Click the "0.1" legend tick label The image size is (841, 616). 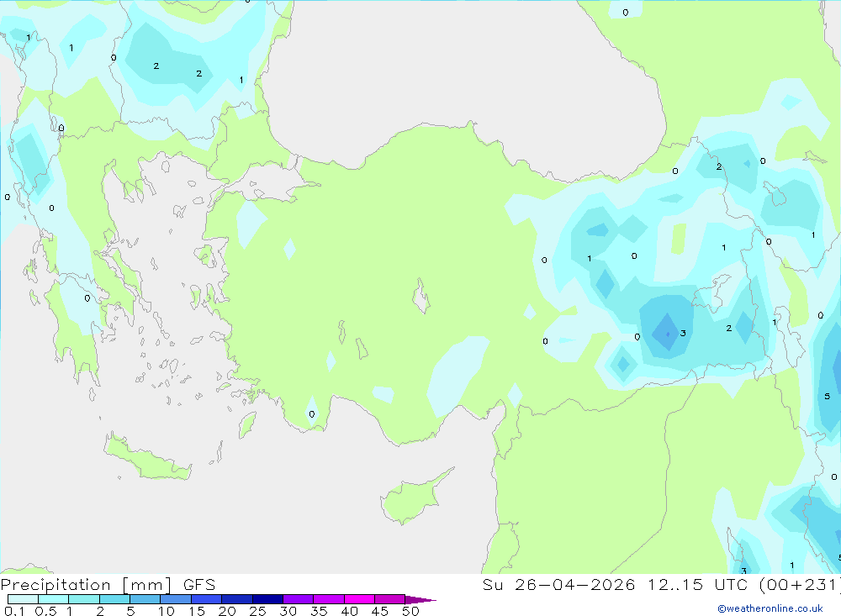[x=14, y=611]
